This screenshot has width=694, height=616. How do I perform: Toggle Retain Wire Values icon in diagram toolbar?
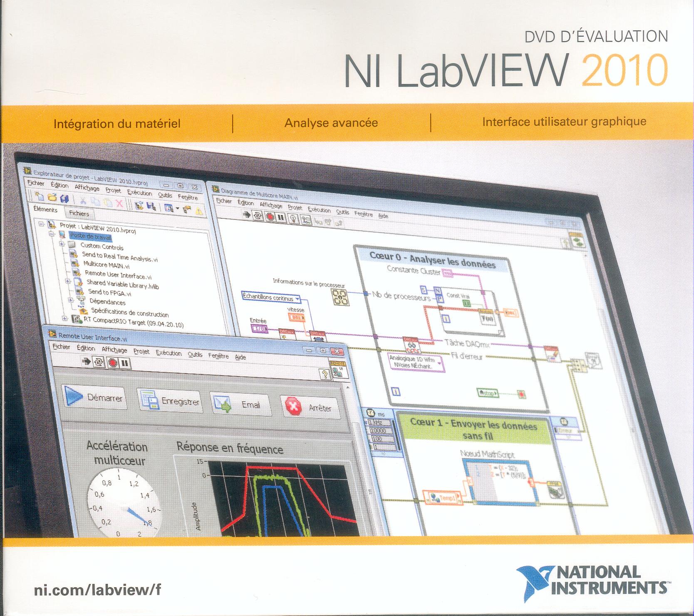(307, 220)
